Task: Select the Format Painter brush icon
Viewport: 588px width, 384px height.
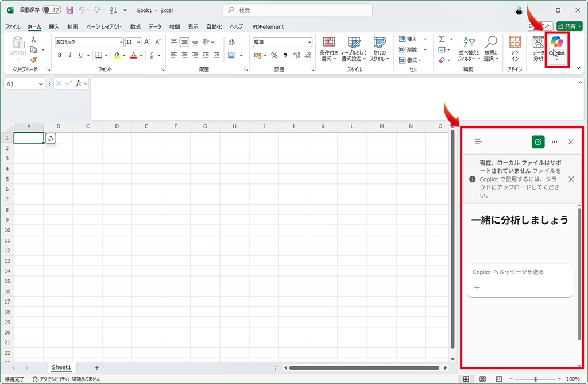Action: point(33,60)
